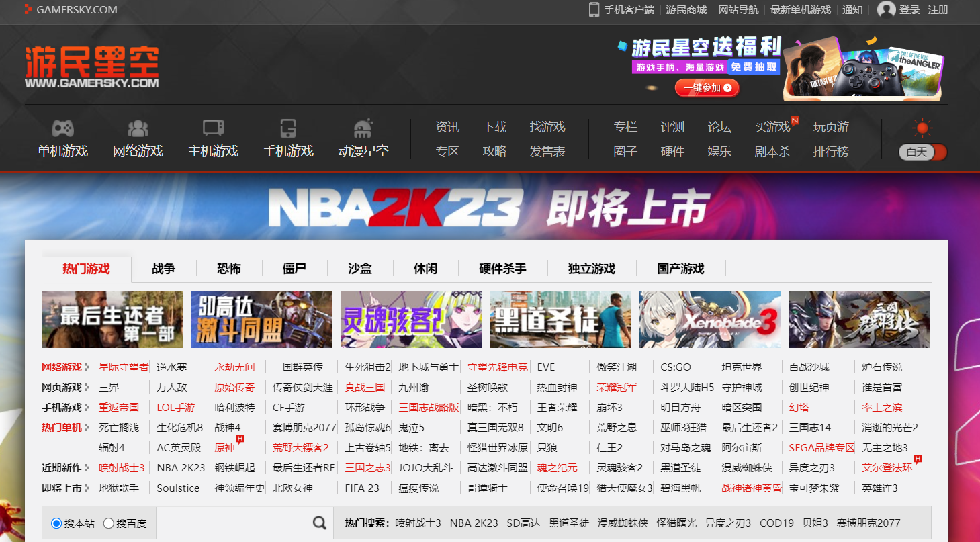Click the search magnifier icon
Image resolution: width=980 pixels, height=542 pixels.
pyautogui.click(x=320, y=523)
